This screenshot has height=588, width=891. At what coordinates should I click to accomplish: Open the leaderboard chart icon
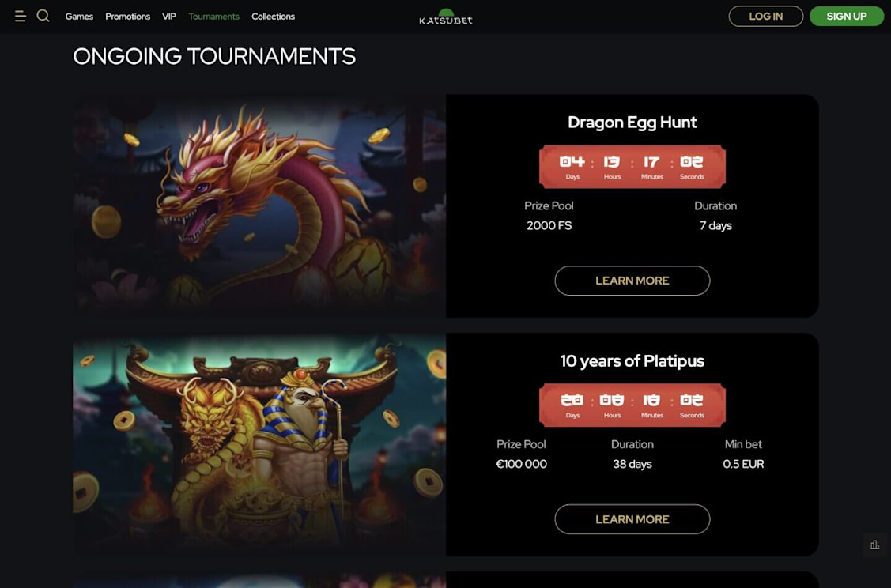(x=874, y=545)
